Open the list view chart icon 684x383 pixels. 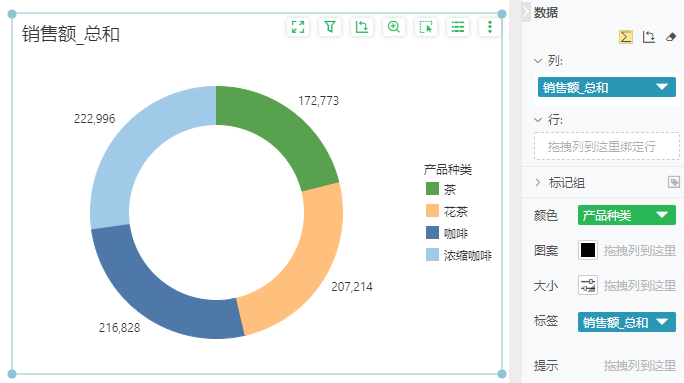click(x=458, y=27)
